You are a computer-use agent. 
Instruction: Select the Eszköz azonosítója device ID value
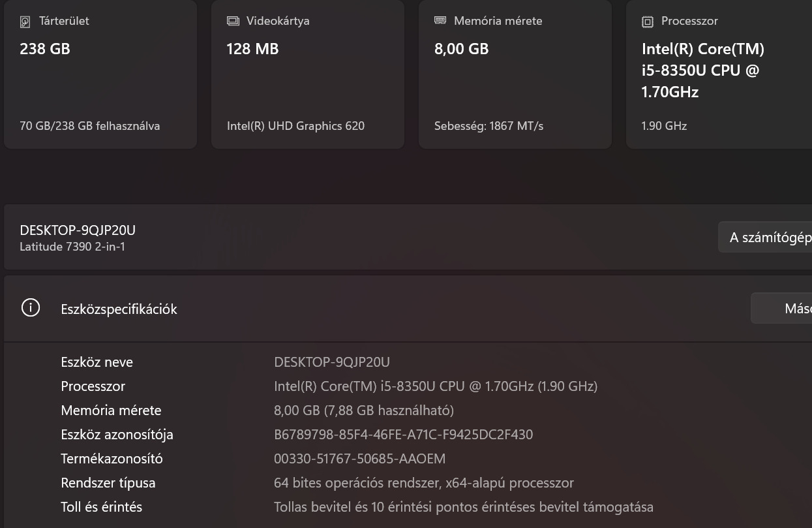(x=403, y=435)
